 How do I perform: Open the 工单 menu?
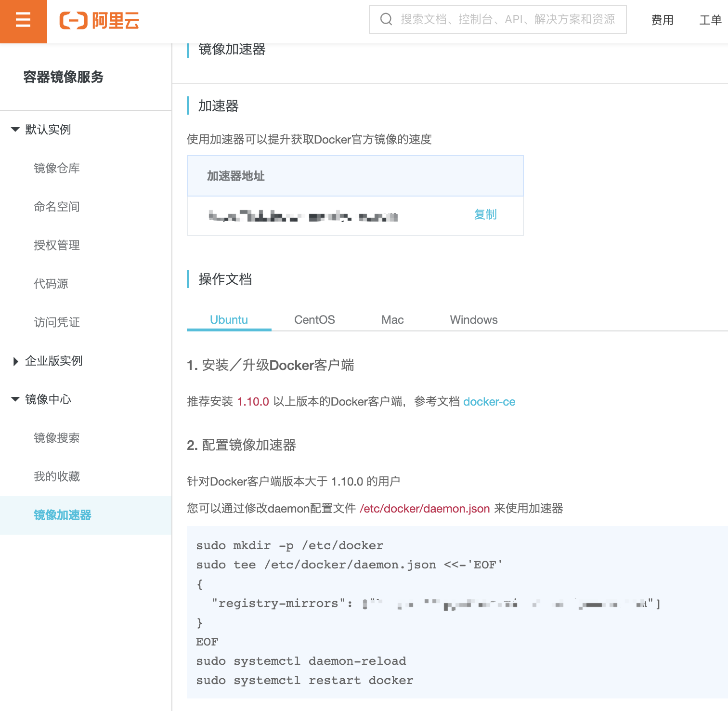710,20
